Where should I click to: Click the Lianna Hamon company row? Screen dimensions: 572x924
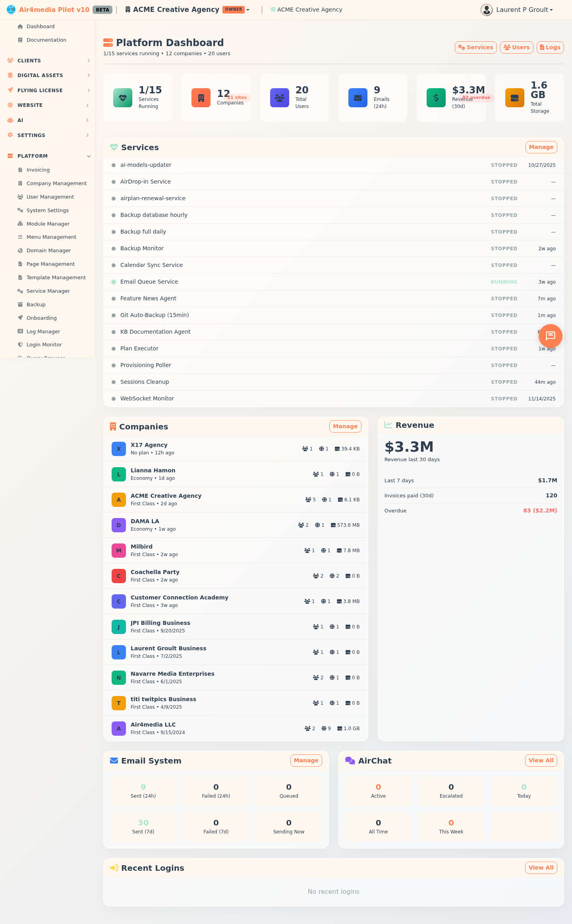236,474
